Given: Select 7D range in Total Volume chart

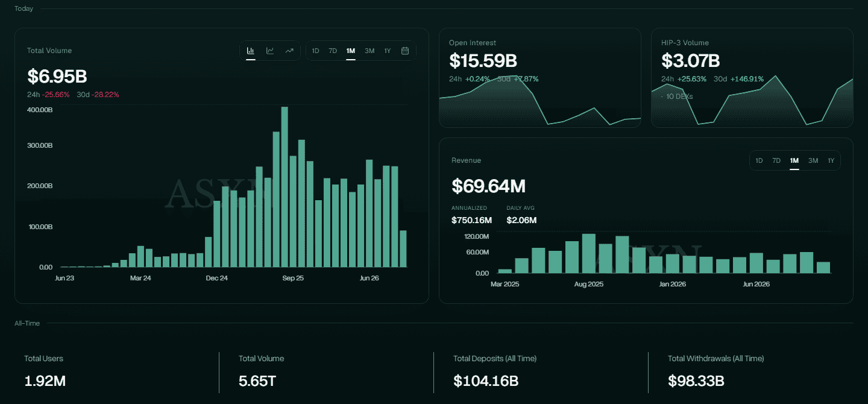Looking at the screenshot, I should (x=333, y=51).
